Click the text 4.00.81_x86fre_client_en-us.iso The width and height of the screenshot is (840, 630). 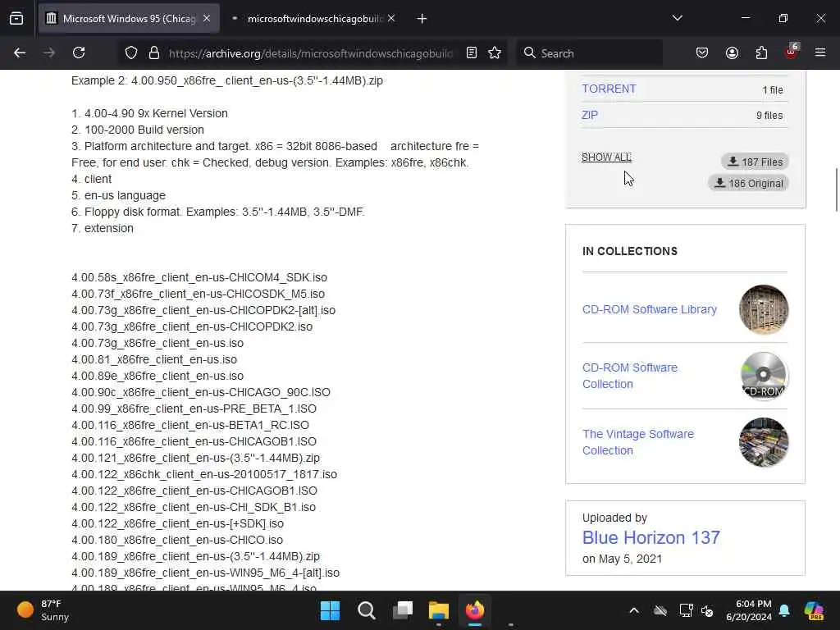[x=154, y=359]
